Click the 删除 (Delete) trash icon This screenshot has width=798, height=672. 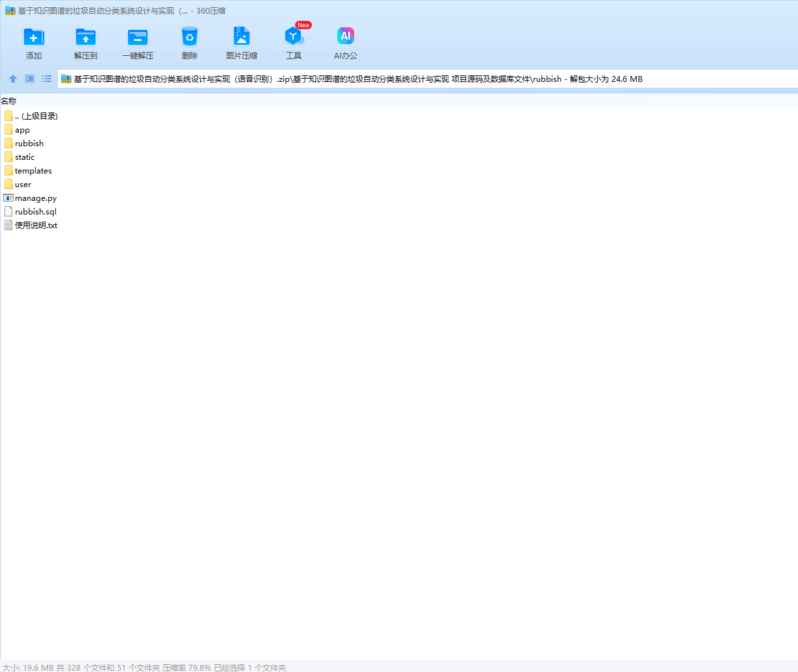(190, 36)
